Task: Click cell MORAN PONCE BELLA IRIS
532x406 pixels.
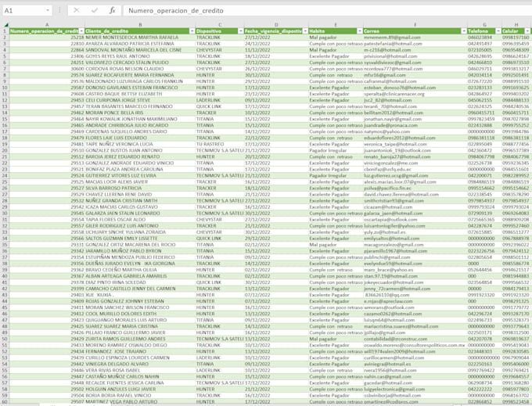Action: click(140, 113)
